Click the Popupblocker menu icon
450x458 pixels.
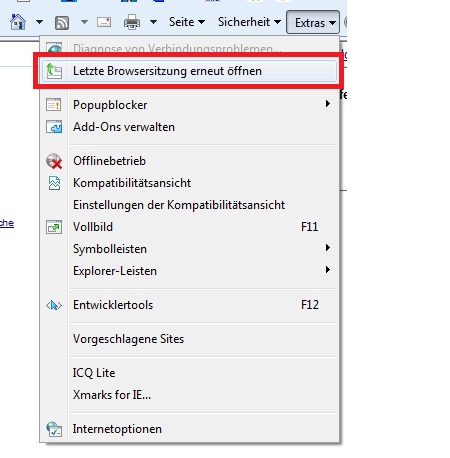point(54,105)
